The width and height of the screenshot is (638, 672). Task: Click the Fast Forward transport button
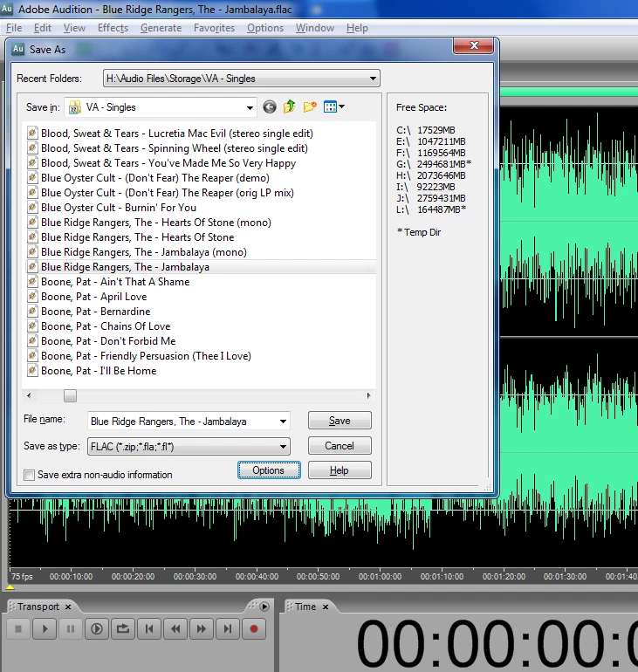(202, 628)
